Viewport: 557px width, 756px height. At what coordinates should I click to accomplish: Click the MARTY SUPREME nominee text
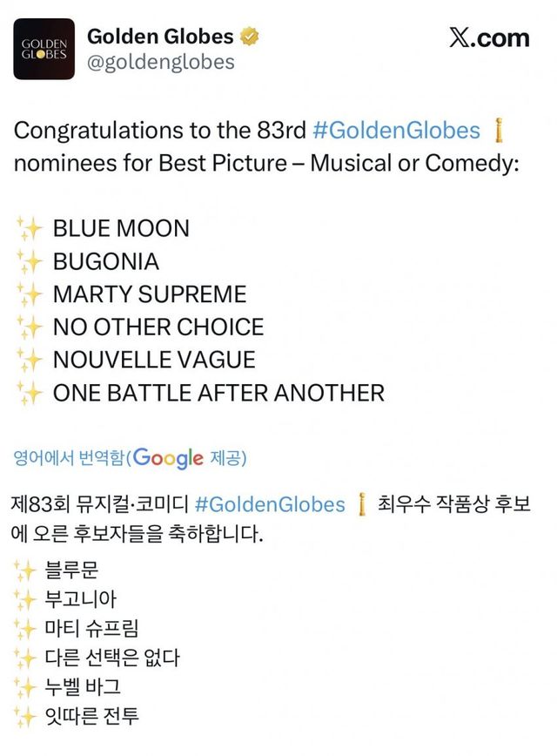(x=150, y=294)
